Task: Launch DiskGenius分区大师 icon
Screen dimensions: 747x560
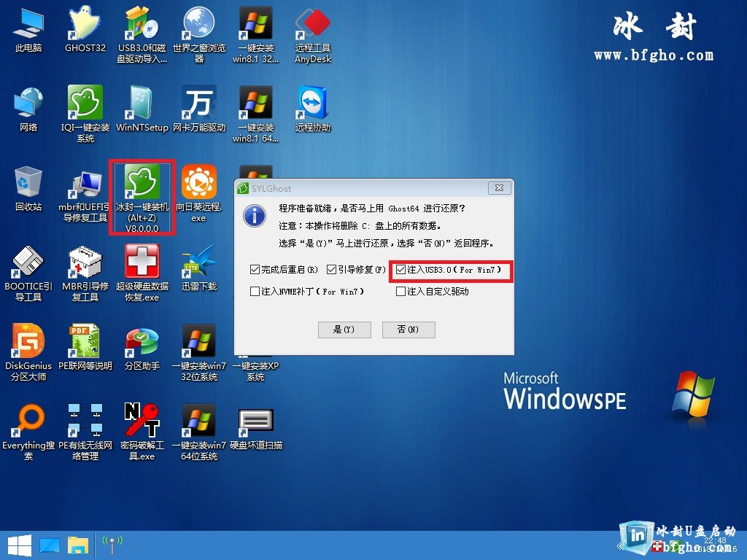Action: (28, 352)
